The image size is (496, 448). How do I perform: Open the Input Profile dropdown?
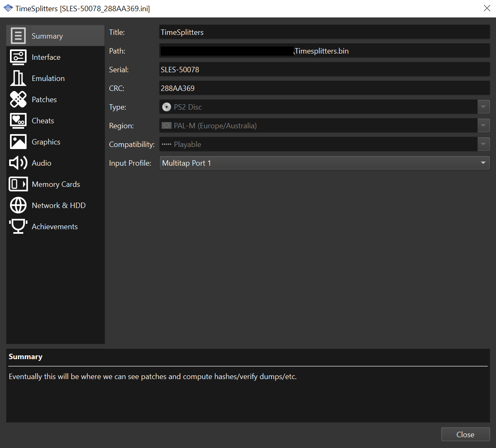click(x=483, y=162)
